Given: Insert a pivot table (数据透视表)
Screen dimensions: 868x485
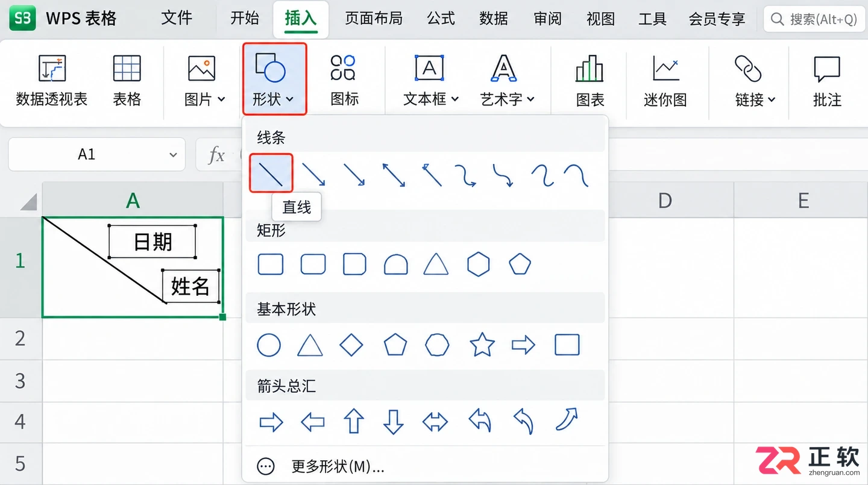Looking at the screenshot, I should tap(52, 80).
